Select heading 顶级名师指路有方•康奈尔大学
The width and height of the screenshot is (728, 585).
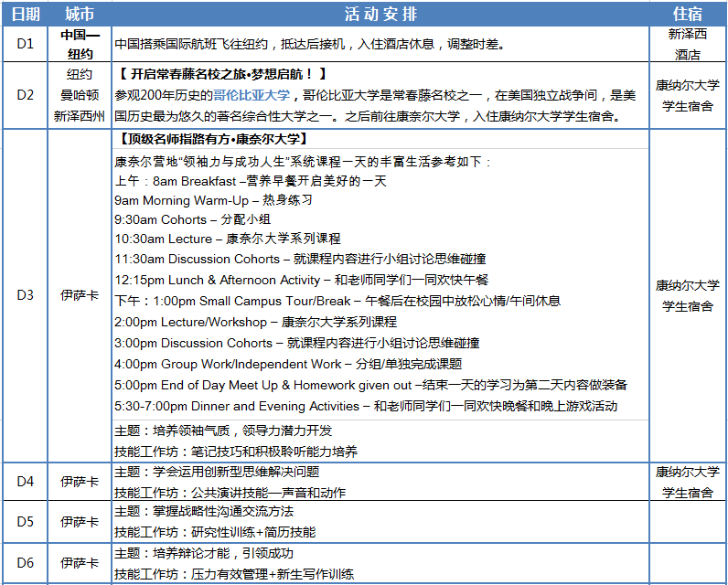click(x=213, y=139)
